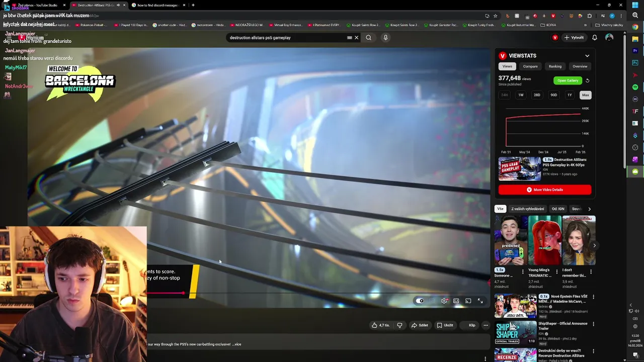
Task: Click More Video Details button
Action: (545, 190)
